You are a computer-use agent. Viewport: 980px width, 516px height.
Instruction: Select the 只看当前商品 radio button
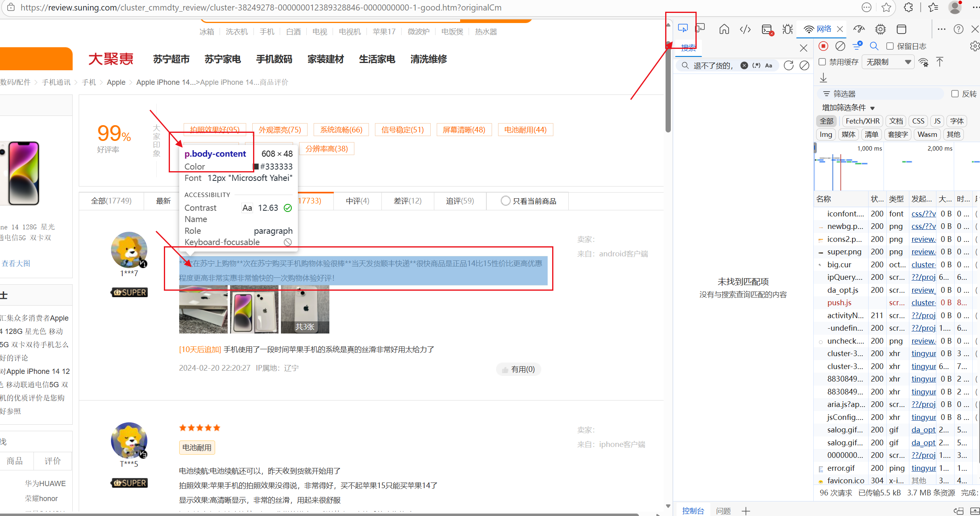(505, 201)
